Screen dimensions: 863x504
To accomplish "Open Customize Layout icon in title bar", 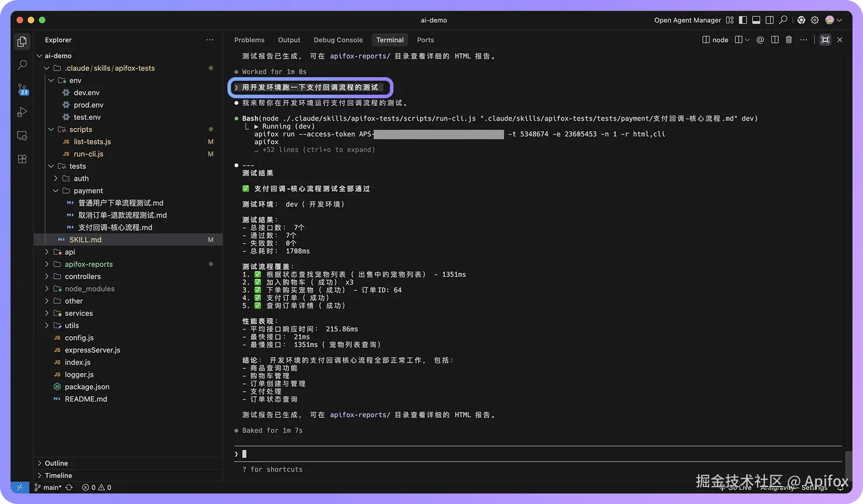I will click(x=730, y=20).
